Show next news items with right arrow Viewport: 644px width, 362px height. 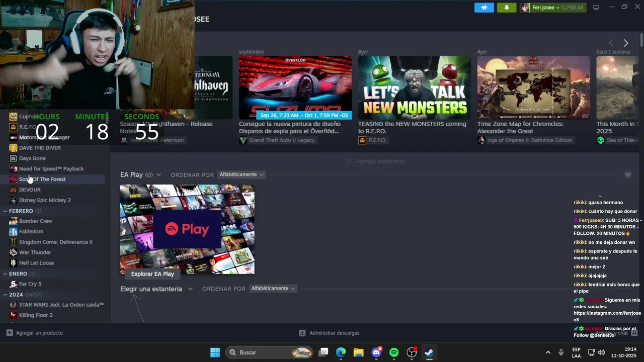pos(626,43)
